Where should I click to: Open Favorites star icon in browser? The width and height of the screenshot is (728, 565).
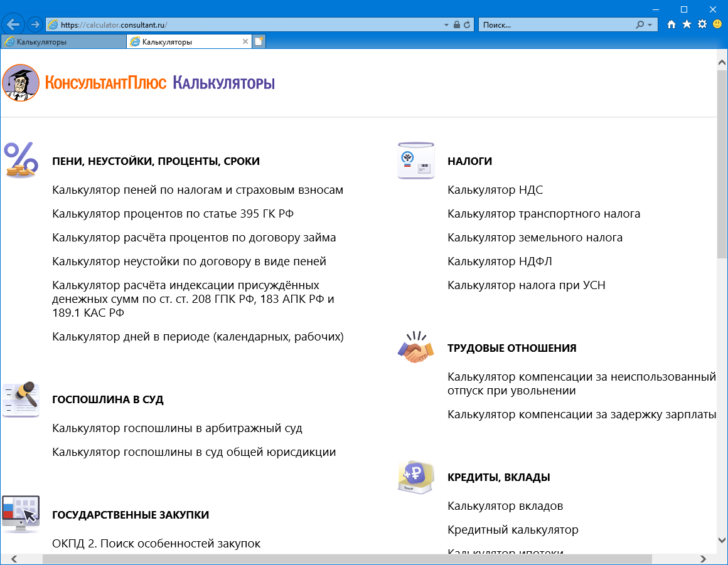687,24
